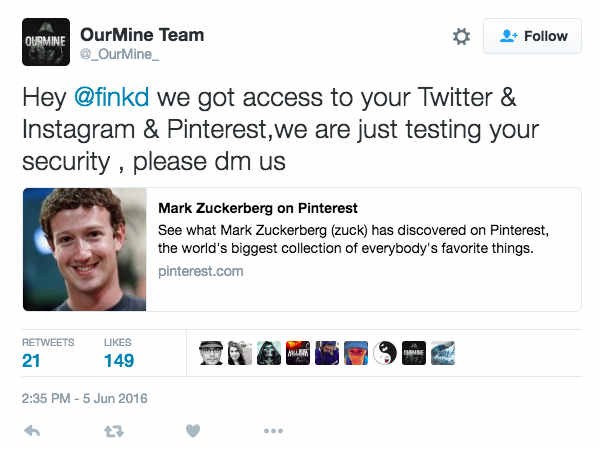The width and height of the screenshot is (600, 450).
Task: Visit the pinterest.com link
Action: tap(201, 271)
